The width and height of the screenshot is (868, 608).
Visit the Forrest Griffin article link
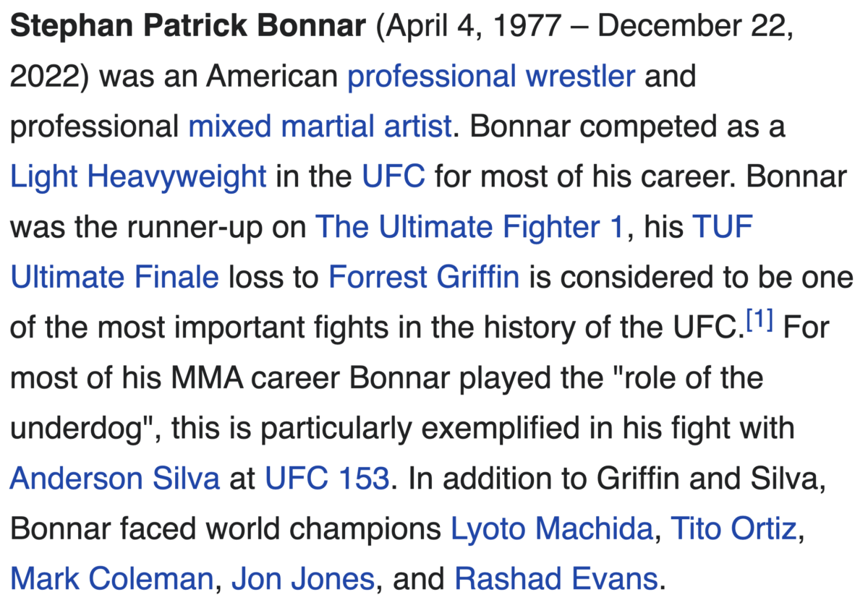tap(424, 278)
